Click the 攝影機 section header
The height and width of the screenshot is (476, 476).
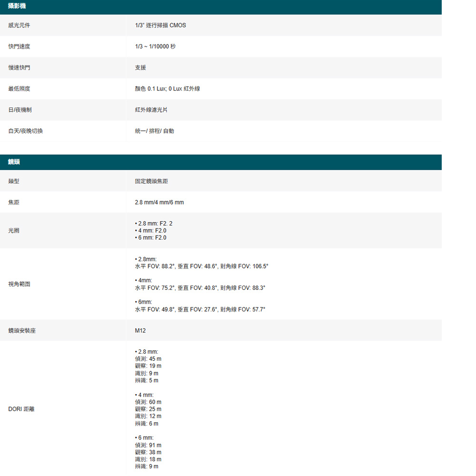click(17, 6)
